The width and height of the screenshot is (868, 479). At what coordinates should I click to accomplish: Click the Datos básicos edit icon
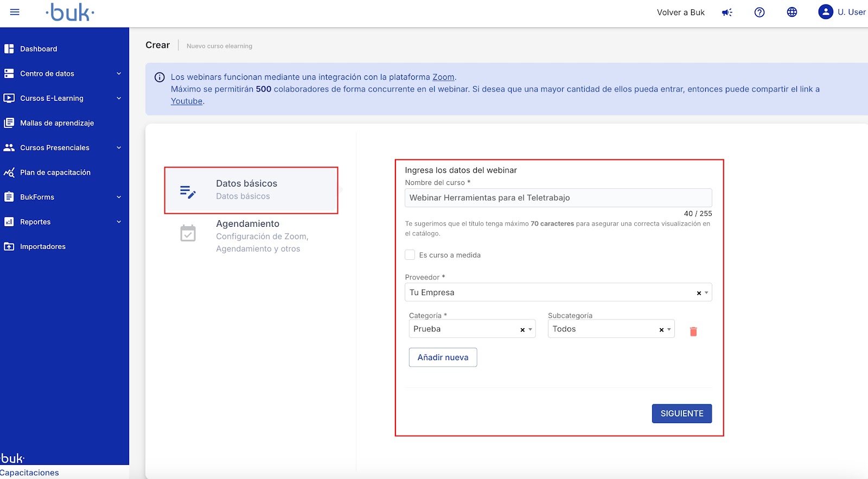188,191
